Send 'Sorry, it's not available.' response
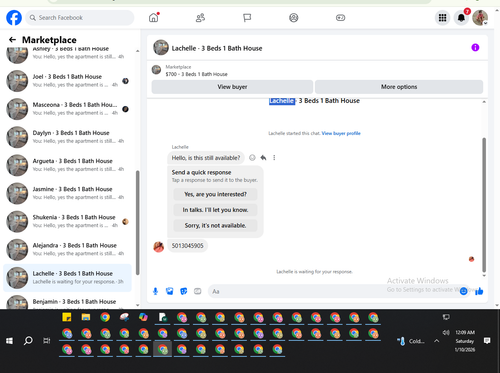Viewport: 500px width, 373px height. click(215, 226)
